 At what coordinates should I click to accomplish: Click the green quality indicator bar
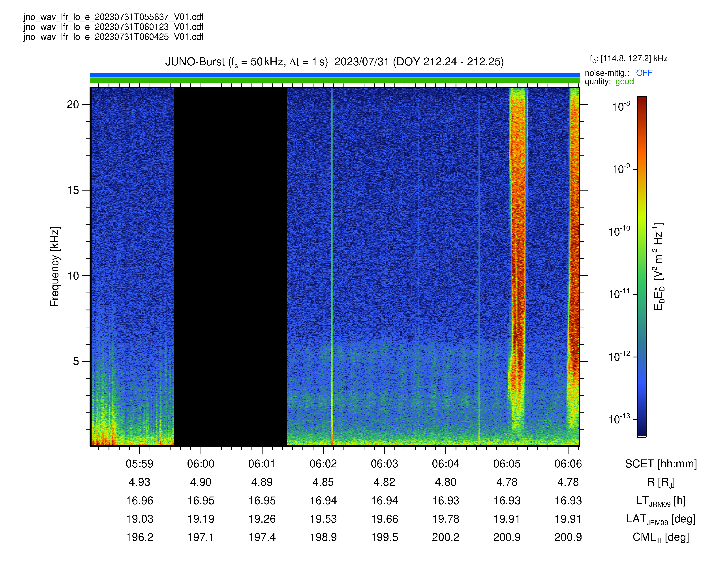pyautogui.click(x=335, y=80)
